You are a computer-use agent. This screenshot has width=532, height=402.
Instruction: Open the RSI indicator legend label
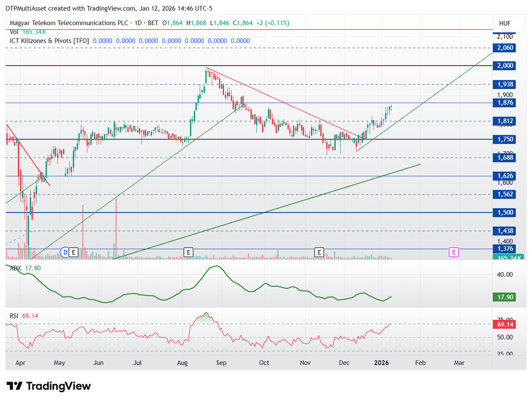(14, 316)
